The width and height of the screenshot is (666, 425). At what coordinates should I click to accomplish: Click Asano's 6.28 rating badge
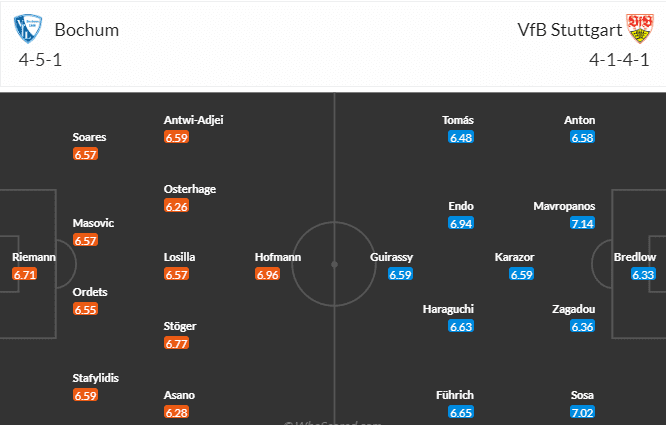176,412
